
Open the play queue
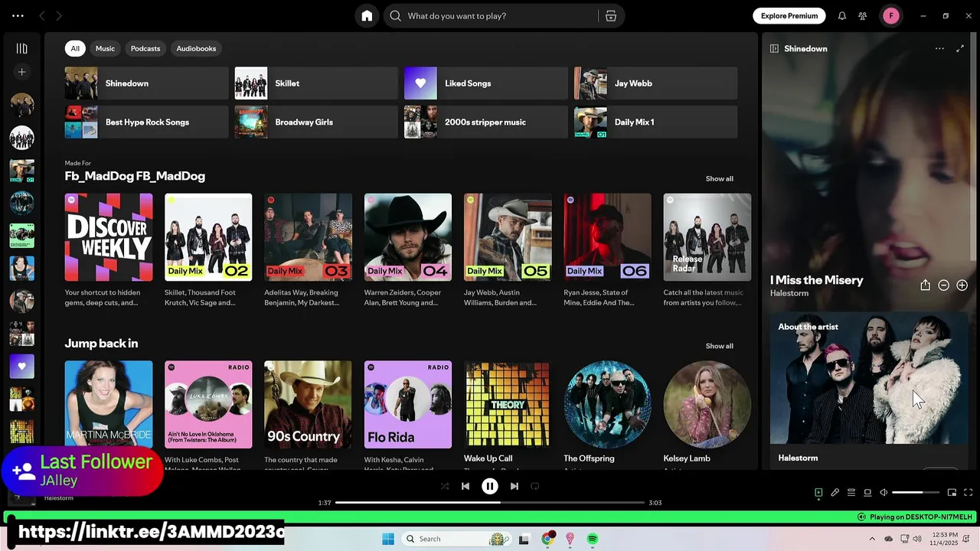(851, 493)
